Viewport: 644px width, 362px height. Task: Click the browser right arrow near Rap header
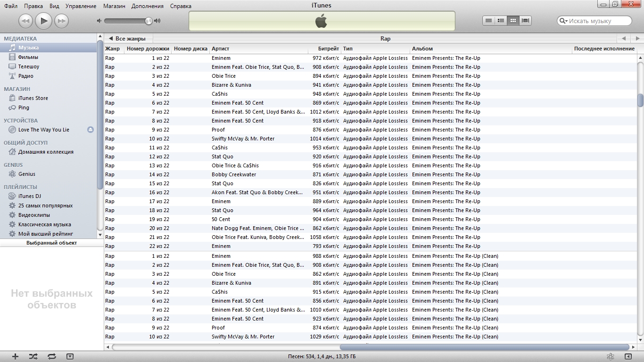[x=637, y=39]
